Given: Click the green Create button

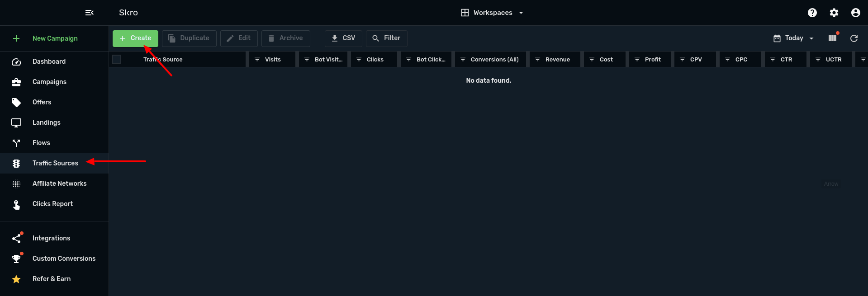Looking at the screenshot, I should (135, 38).
